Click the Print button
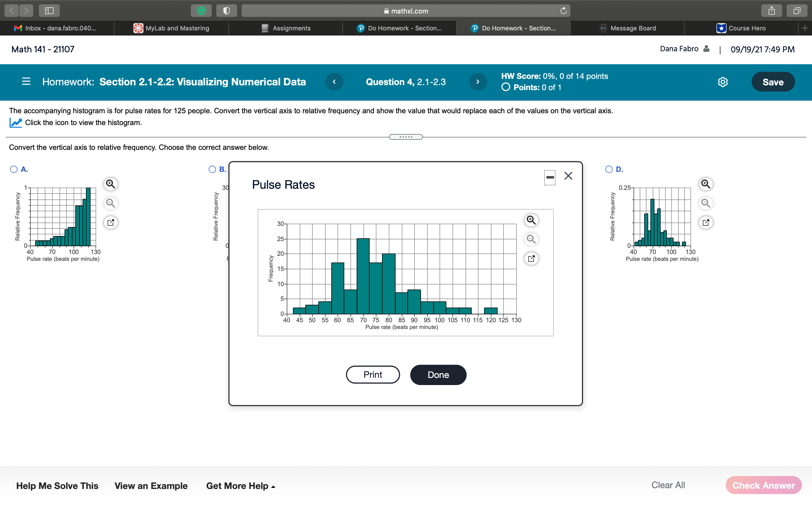Screen dimensions: 812x507 pos(372,375)
